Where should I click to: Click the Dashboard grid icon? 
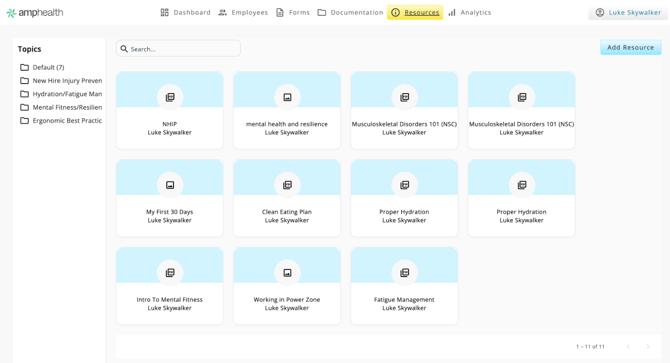(x=165, y=12)
